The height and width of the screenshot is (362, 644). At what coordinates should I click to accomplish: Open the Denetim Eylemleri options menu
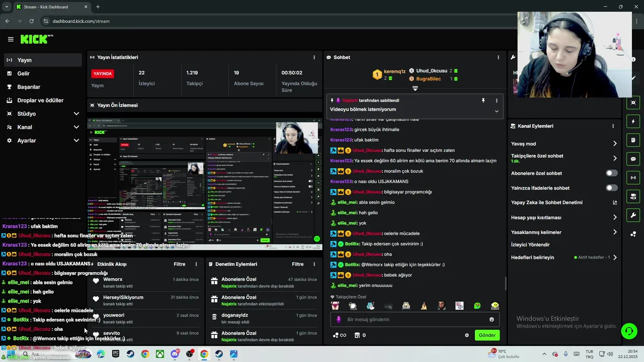(x=314, y=264)
